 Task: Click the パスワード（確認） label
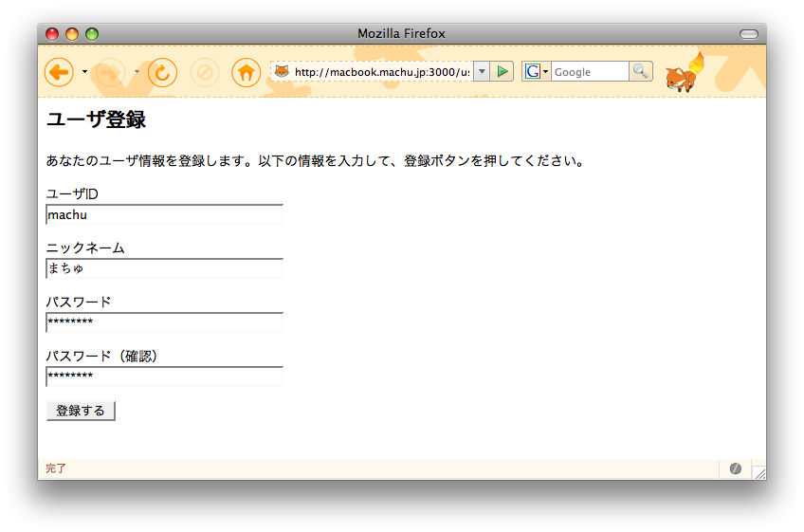[101, 356]
